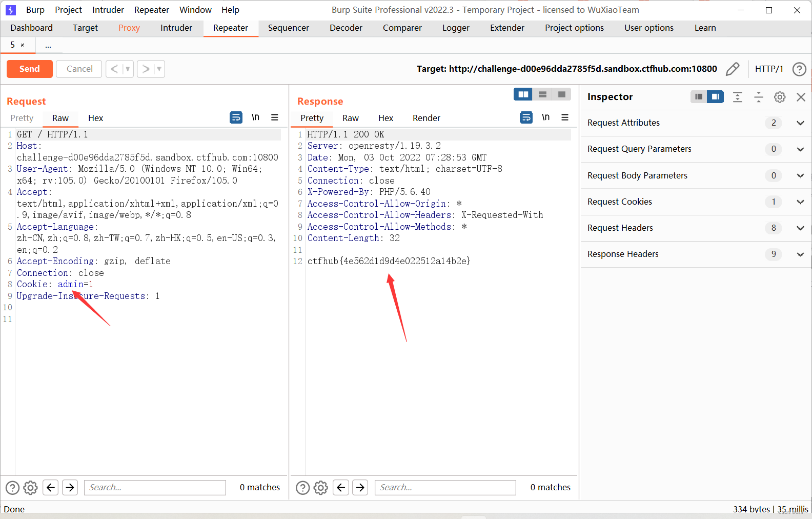Go back to previous request in history
This screenshot has width=812, height=519.
[x=114, y=69]
